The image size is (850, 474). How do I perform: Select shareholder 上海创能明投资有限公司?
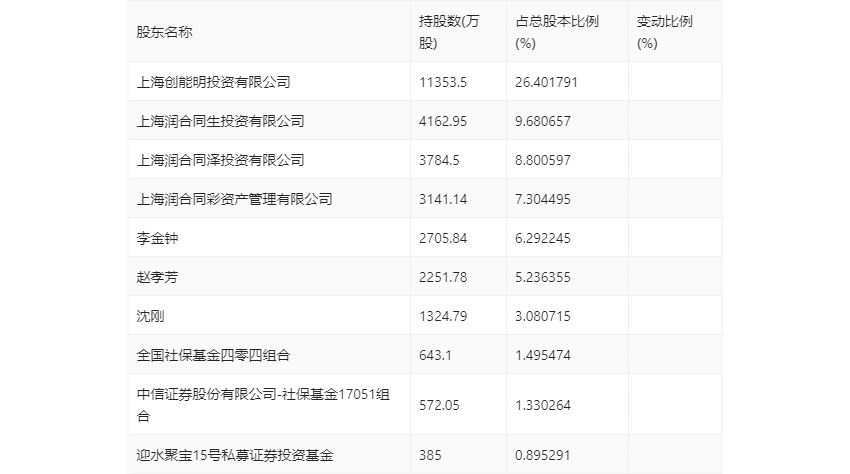(x=214, y=82)
